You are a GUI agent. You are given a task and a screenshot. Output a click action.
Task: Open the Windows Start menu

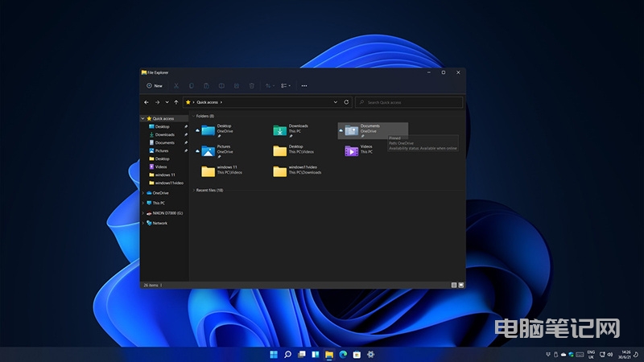click(274, 355)
